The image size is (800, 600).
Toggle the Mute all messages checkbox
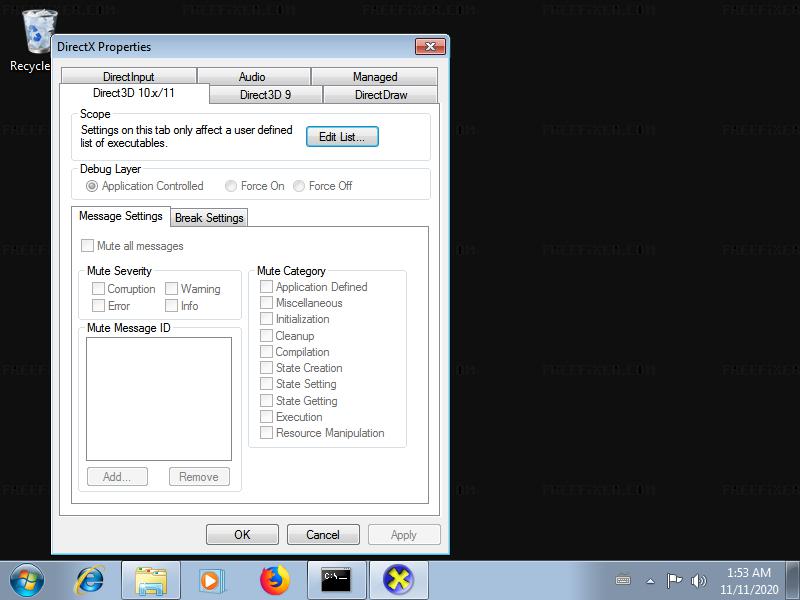pos(132,246)
